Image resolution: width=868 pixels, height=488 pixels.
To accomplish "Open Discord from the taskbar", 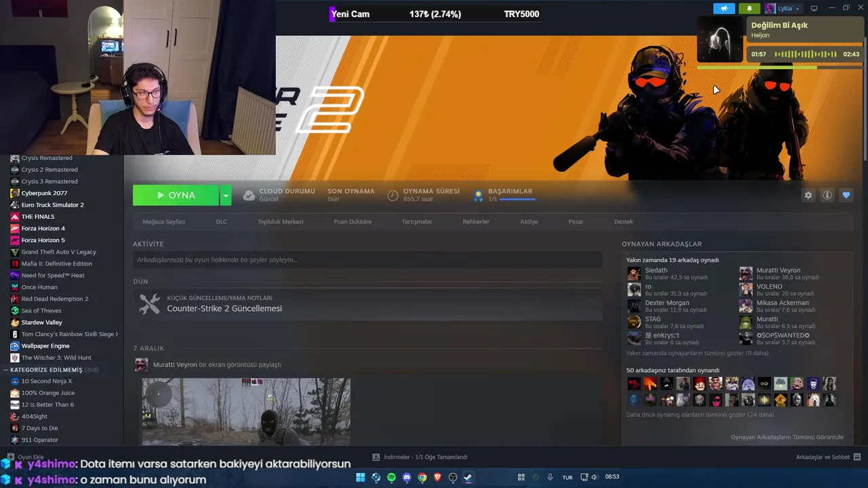I will (x=407, y=477).
